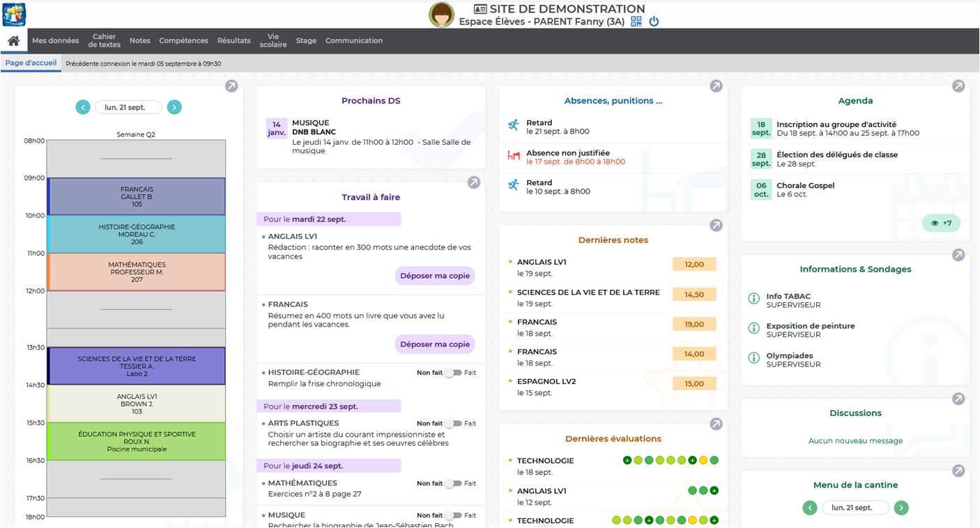Click the running icon for 10 sept. Retard

click(x=514, y=185)
